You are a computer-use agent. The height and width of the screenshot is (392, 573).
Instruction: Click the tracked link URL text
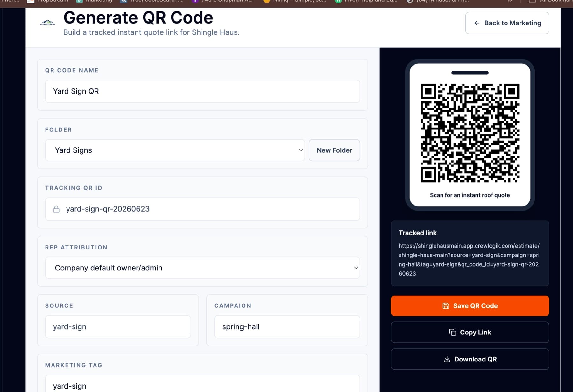pos(469,260)
